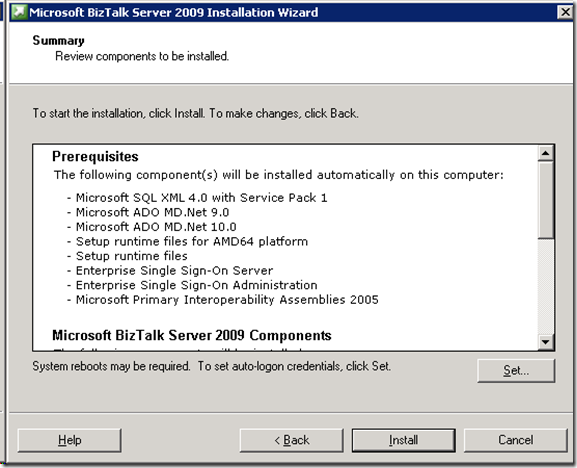Cancel the installation wizard
The height and width of the screenshot is (468, 577).
pyautogui.click(x=516, y=440)
